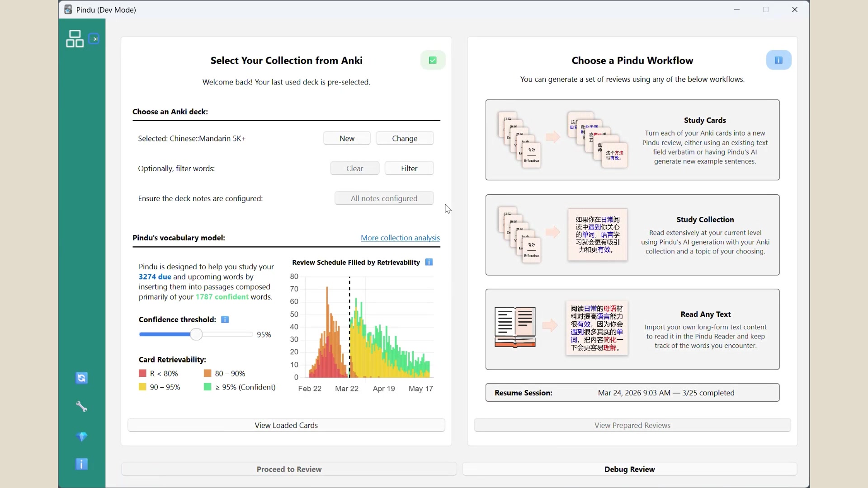Viewport: 868px width, 488px height.
Task: Select the Read Any Text workflow
Action: coord(632,329)
